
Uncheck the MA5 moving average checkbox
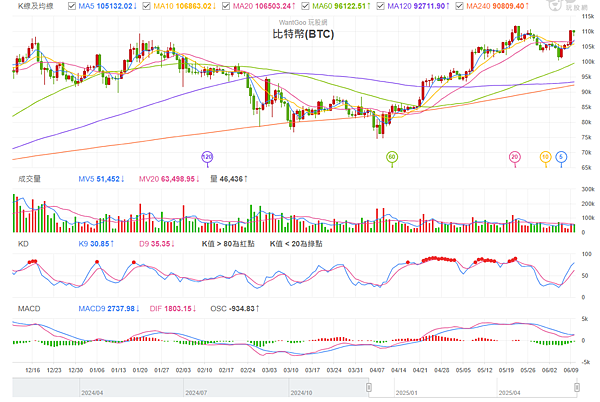tap(72, 6)
